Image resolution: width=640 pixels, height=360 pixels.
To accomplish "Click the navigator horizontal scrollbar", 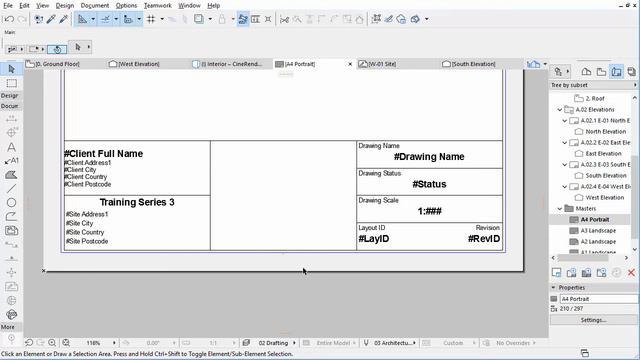I will 583,258.
